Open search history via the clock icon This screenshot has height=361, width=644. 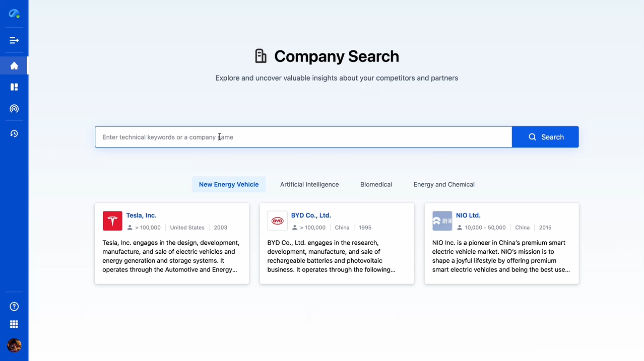pos(14,133)
